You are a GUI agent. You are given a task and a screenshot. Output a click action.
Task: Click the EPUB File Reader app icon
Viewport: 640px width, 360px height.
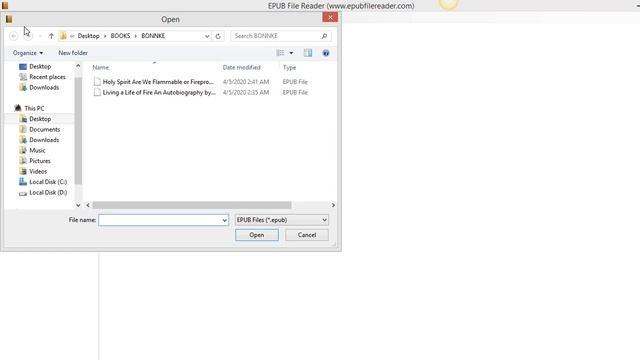point(5,6)
